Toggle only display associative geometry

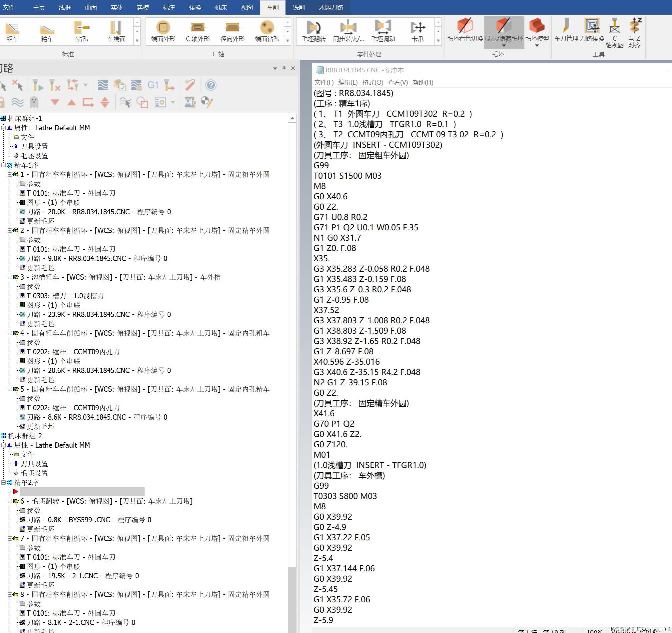[142, 102]
